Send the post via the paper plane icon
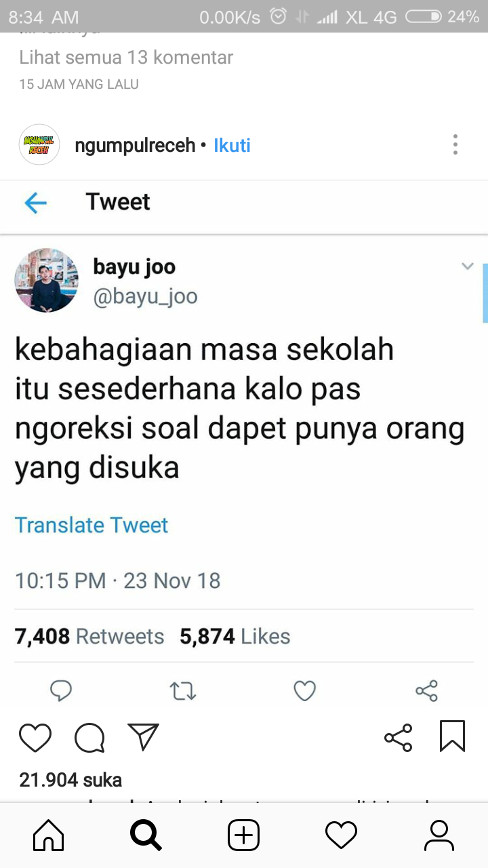This screenshot has width=488, height=868. [143, 737]
